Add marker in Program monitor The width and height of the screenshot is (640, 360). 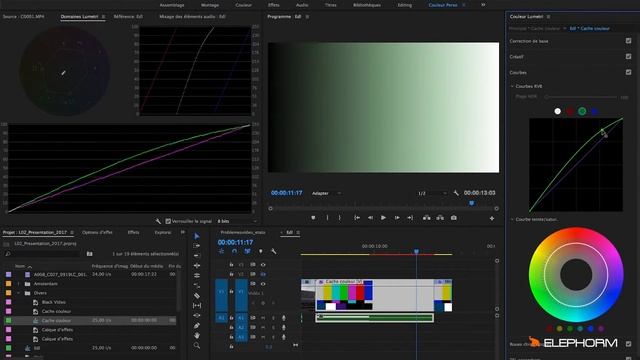(x=313, y=218)
